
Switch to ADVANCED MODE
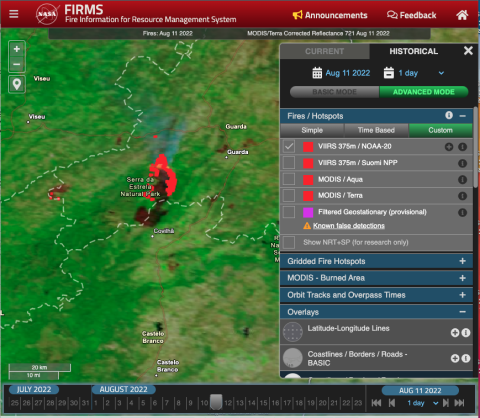coord(424,92)
